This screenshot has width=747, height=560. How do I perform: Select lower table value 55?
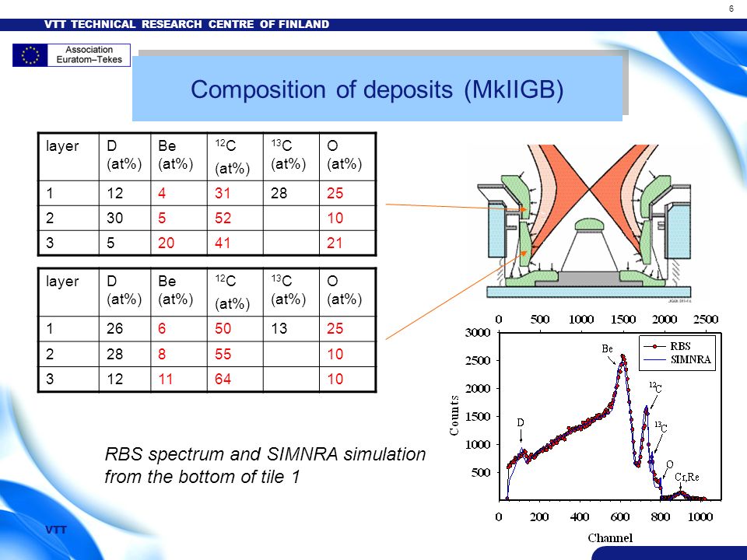pos(223,354)
